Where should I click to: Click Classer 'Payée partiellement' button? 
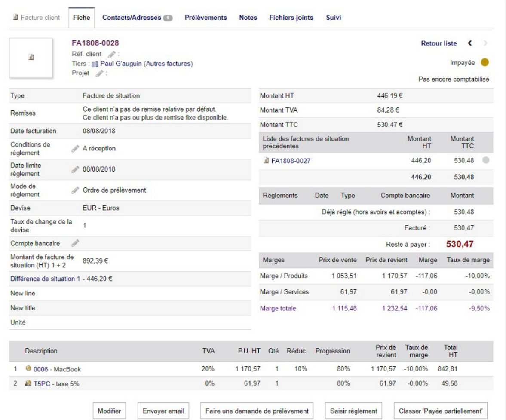[x=441, y=411]
